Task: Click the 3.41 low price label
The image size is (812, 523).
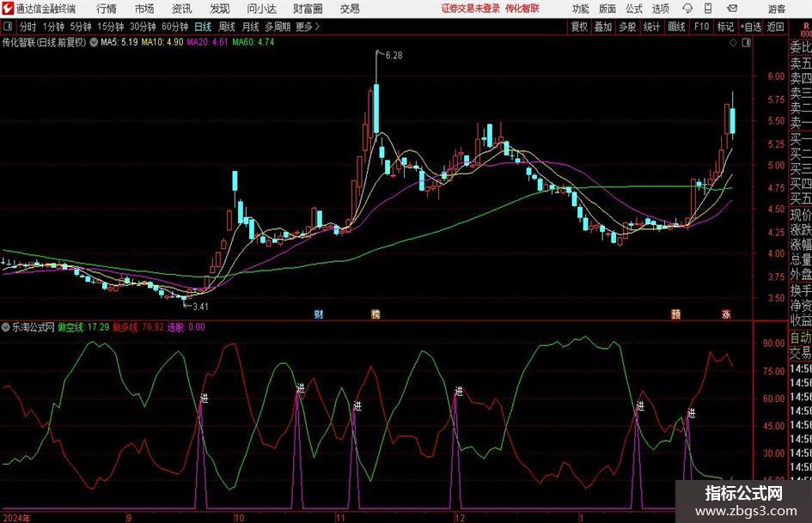Action: coord(200,307)
